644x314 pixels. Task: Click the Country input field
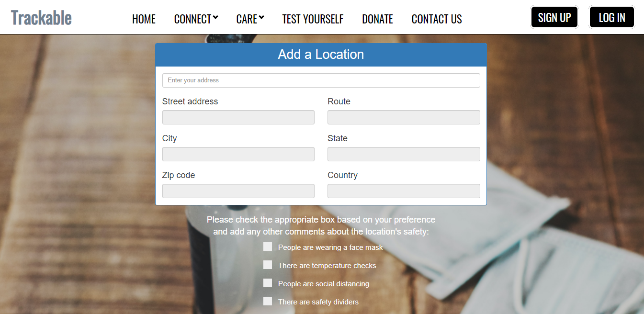click(404, 191)
